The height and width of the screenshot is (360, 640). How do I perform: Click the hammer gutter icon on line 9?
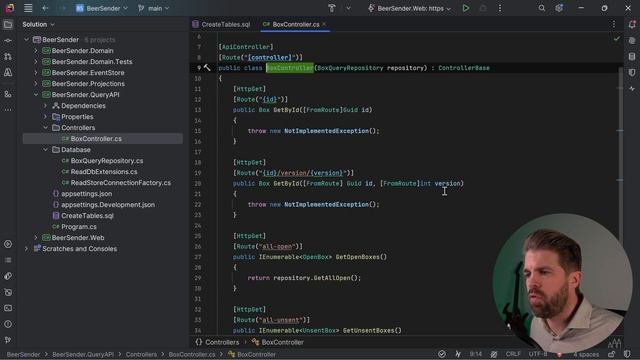[x=207, y=68]
